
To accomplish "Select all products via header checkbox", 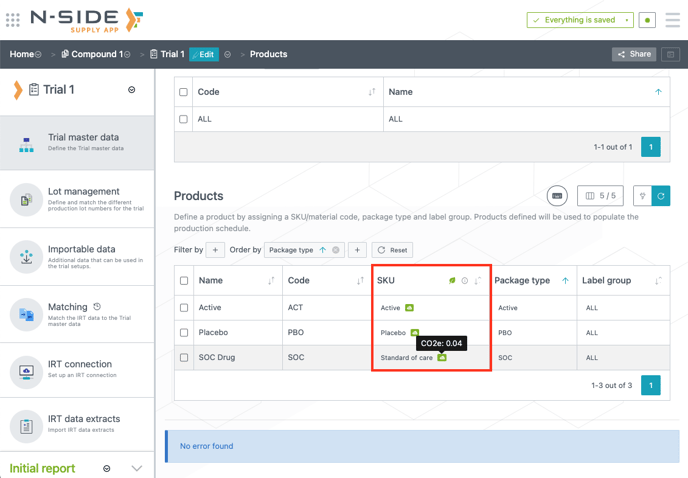I will click(184, 281).
